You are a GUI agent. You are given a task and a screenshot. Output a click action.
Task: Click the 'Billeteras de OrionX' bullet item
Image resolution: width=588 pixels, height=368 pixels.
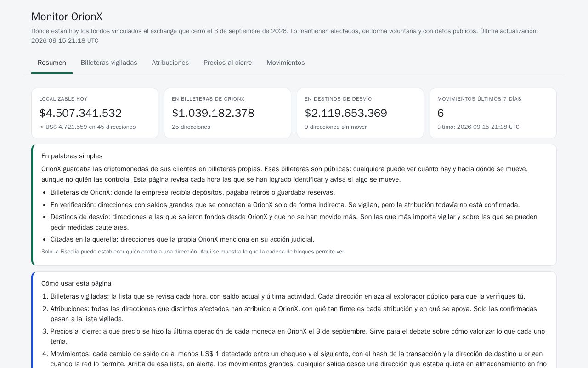tap(193, 192)
